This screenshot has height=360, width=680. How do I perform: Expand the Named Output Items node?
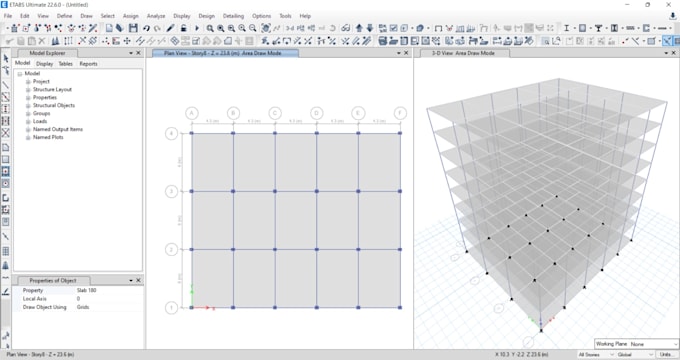[x=28, y=129]
